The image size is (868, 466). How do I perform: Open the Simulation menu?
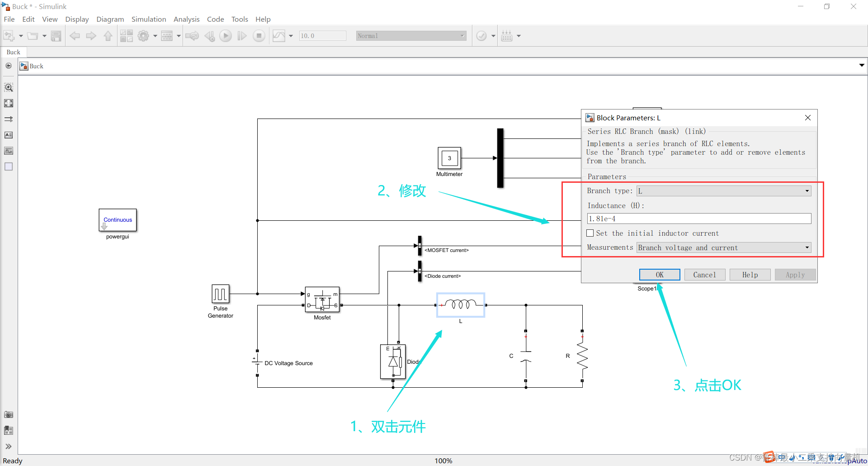pyautogui.click(x=149, y=19)
